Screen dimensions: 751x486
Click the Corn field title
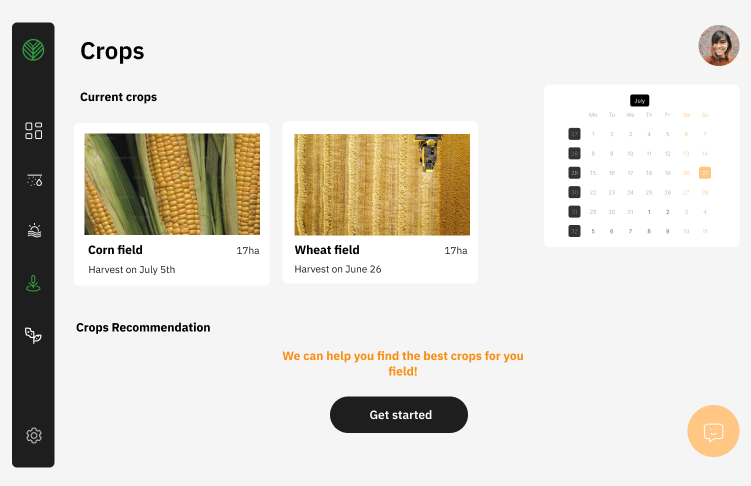tap(116, 250)
